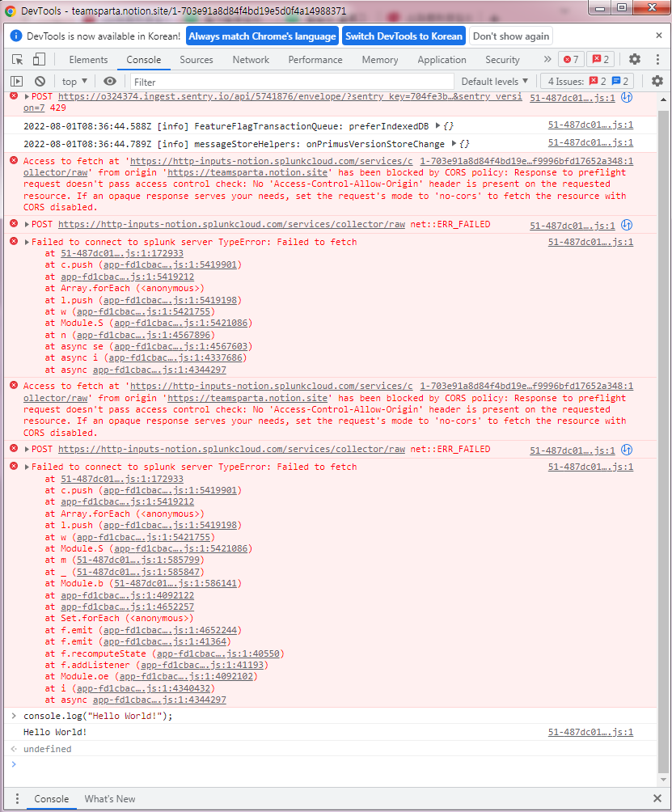Viewport: 672px width, 812px height.
Task: Open the f.recomputeState js:1:40550 stack link
Action: [218, 653]
